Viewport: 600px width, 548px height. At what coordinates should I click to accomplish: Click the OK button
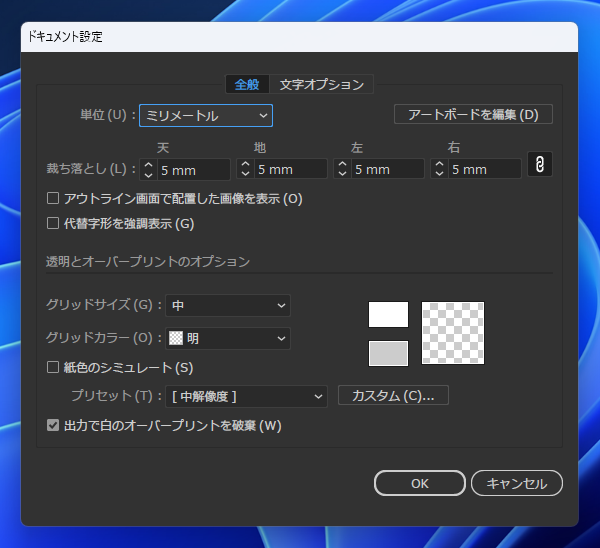(x=420, y=483)
